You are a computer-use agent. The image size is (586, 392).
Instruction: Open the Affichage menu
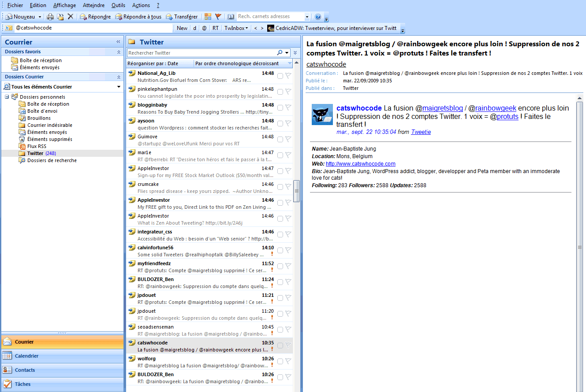(x=64, y=5)
